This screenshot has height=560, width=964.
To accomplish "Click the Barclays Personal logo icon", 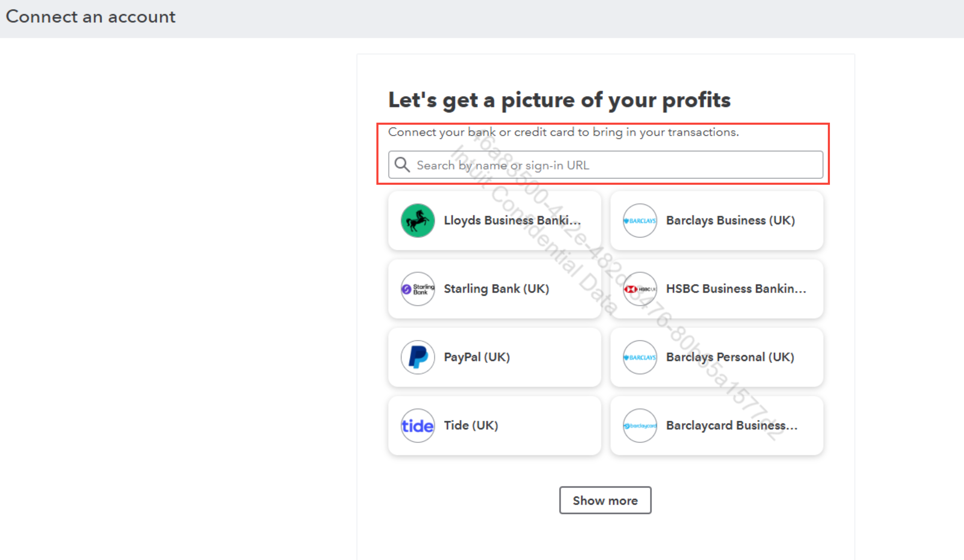I will (x=640, y=357).
